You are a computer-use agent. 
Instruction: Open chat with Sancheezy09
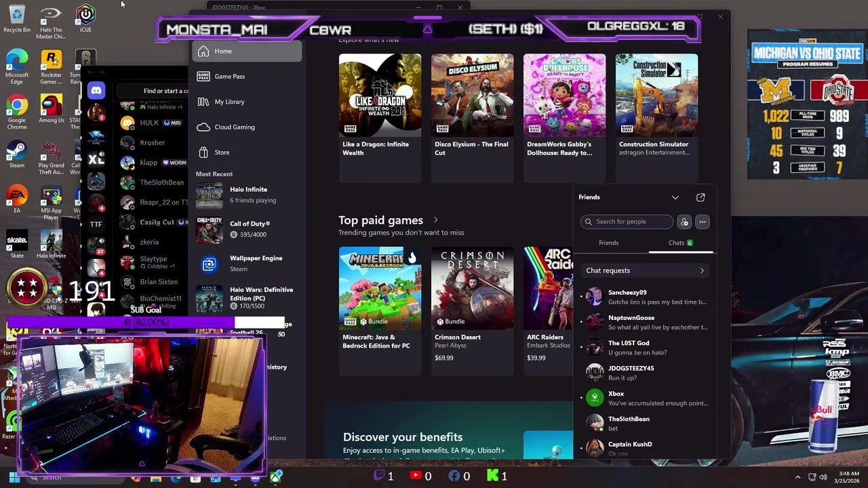coord(644,297)
